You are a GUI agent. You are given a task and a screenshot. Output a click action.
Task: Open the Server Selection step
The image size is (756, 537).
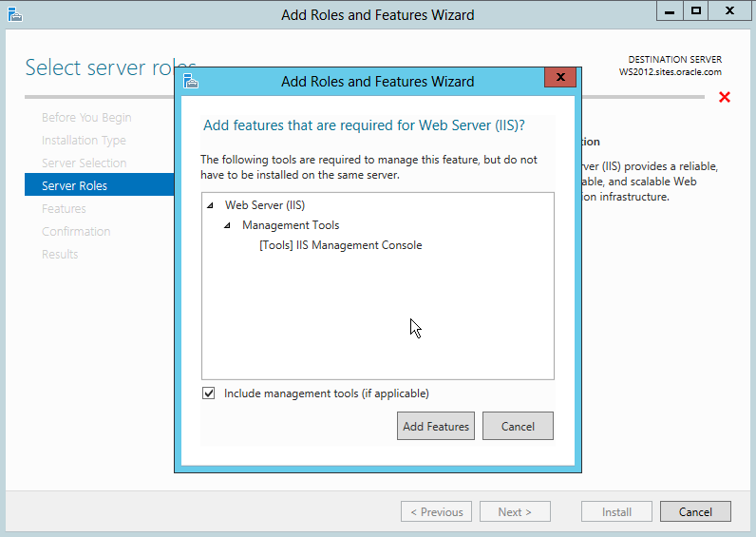pos(84,163)
